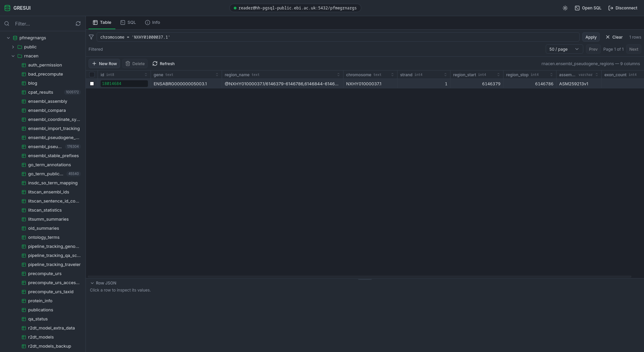Viewport: 644px width, 352px height.
Task: Click the sidebar search magnifier icon
Action: pyautogui.click(x=7, y=24)
